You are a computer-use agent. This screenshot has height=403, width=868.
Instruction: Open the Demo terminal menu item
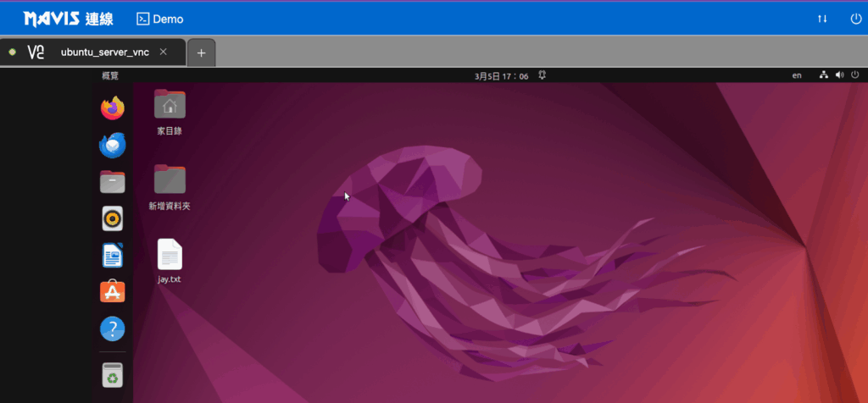[159, 19]
